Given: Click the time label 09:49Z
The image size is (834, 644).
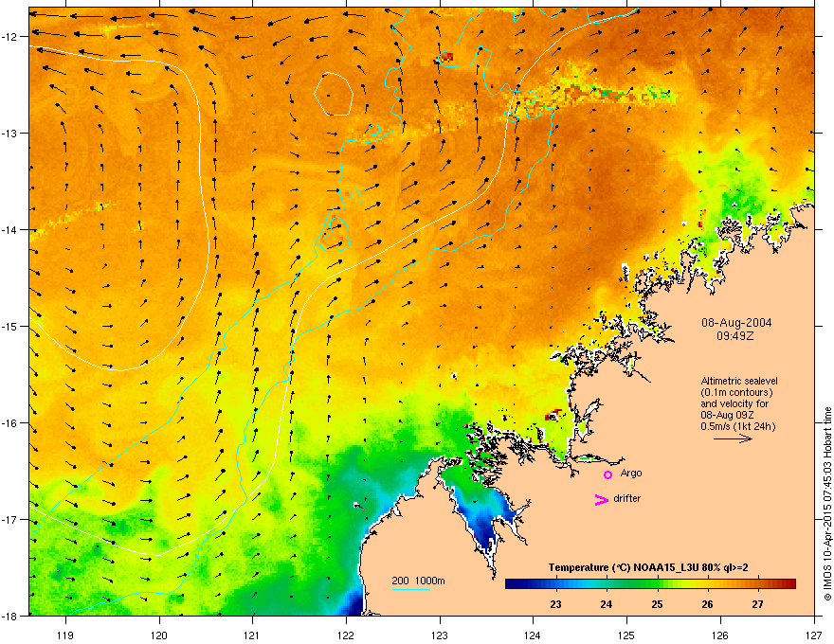Looking at the screenshot, I should (x=735, y=336).
